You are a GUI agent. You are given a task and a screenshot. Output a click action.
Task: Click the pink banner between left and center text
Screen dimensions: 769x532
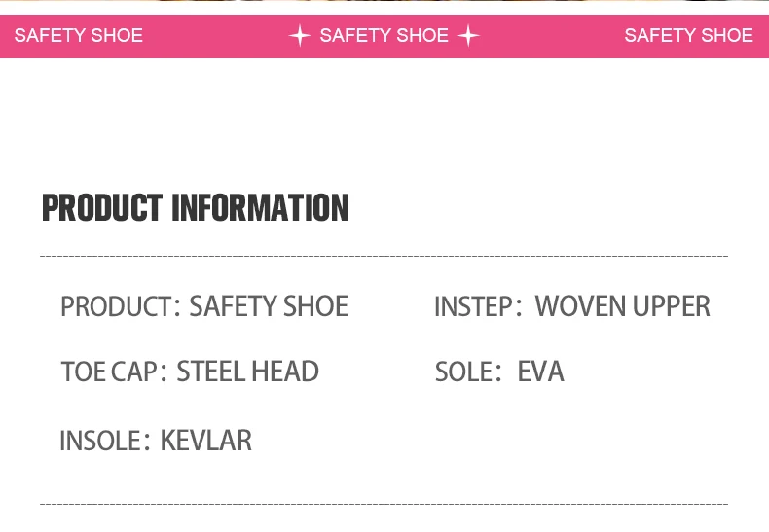point(214,36)
